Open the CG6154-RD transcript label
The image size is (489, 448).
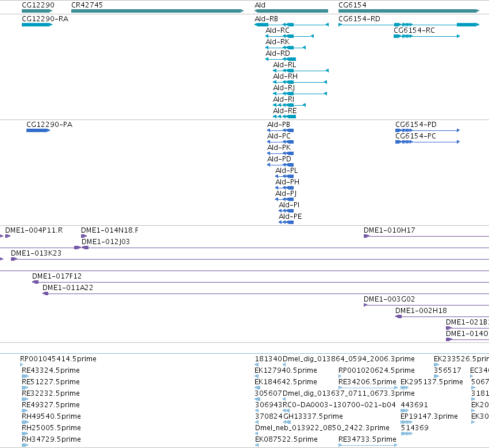pyautogui.click(x=359, y=19)
